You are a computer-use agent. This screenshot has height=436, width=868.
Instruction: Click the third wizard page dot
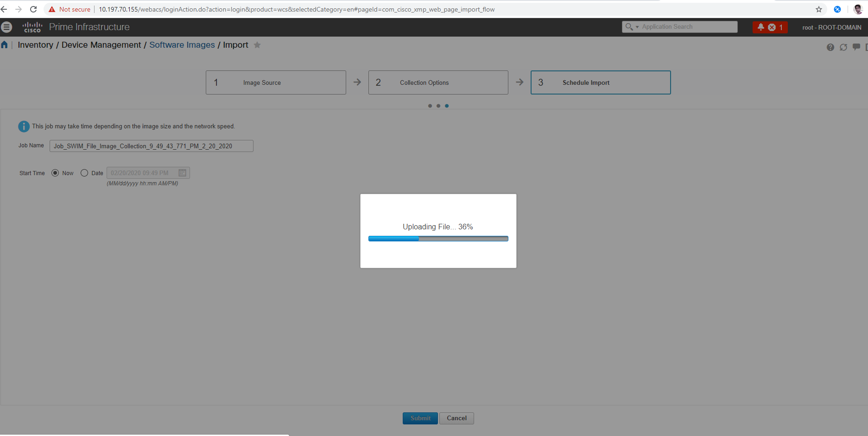pyautogui.click(x=447, y=106)
